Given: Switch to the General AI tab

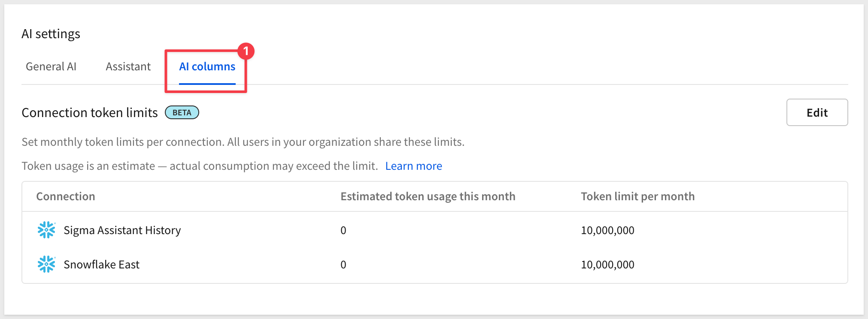Looking at the screenshot, I should [x=51, y=66].
